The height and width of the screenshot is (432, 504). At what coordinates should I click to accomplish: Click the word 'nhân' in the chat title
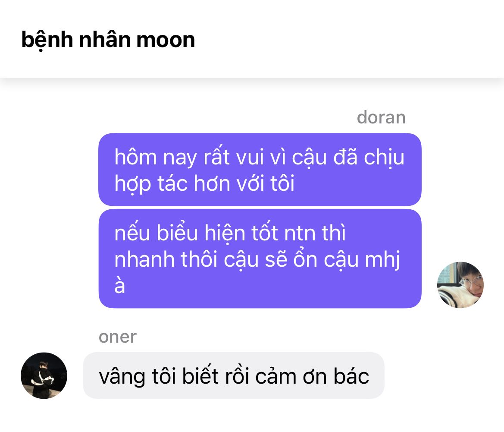click(104, 39)
